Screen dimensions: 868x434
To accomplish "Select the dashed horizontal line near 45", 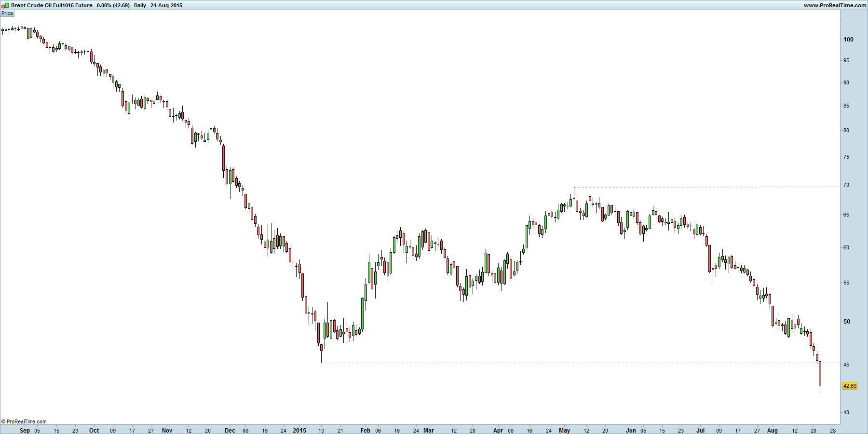I will tap(580, 363).
